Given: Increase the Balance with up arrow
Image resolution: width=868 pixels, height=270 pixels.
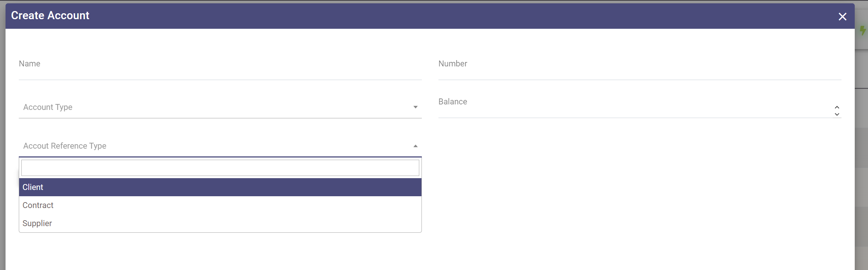Looking at the screenshot, I should click(x=837, y=107).
